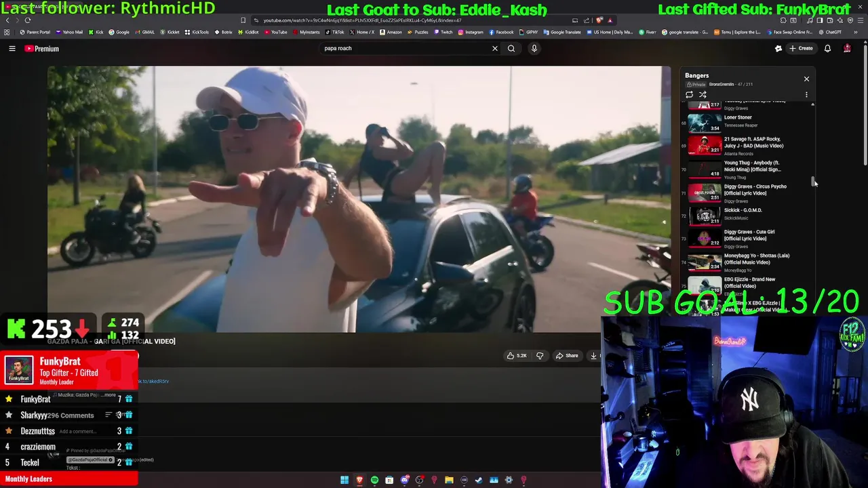Open the KickTools bookmark
Image resolution: width=868 pixels, height=488 pixels.
click(197, 32)
